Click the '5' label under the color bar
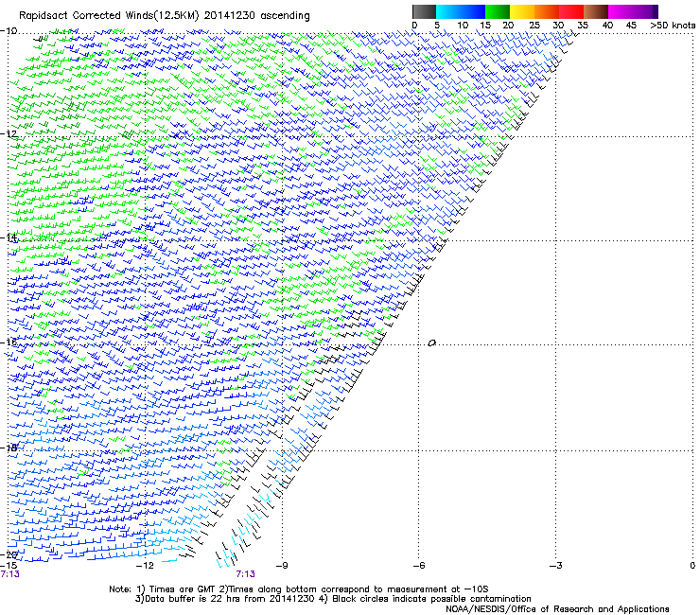This screenshot has width=700, height=615. coord(437,26)
